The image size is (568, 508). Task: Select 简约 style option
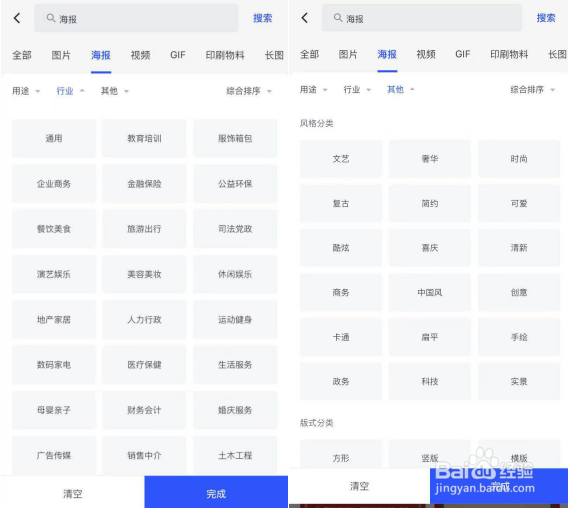pyautogui.click(x=430, y=203)
